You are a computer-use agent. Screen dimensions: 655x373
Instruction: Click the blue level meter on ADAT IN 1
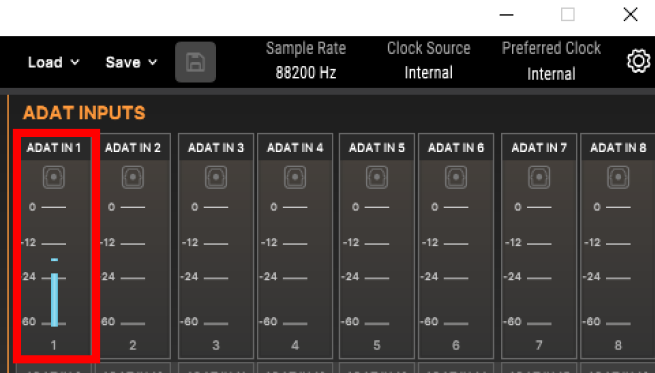coord(54,299)
